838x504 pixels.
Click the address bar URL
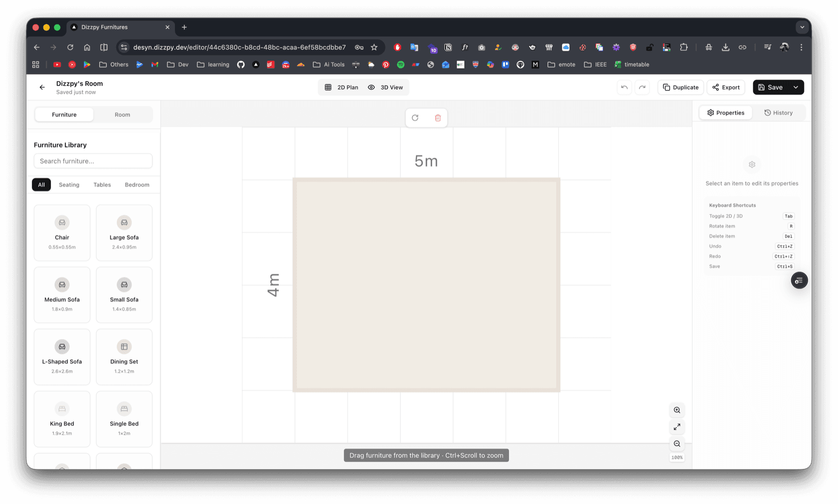coord(239,47)
